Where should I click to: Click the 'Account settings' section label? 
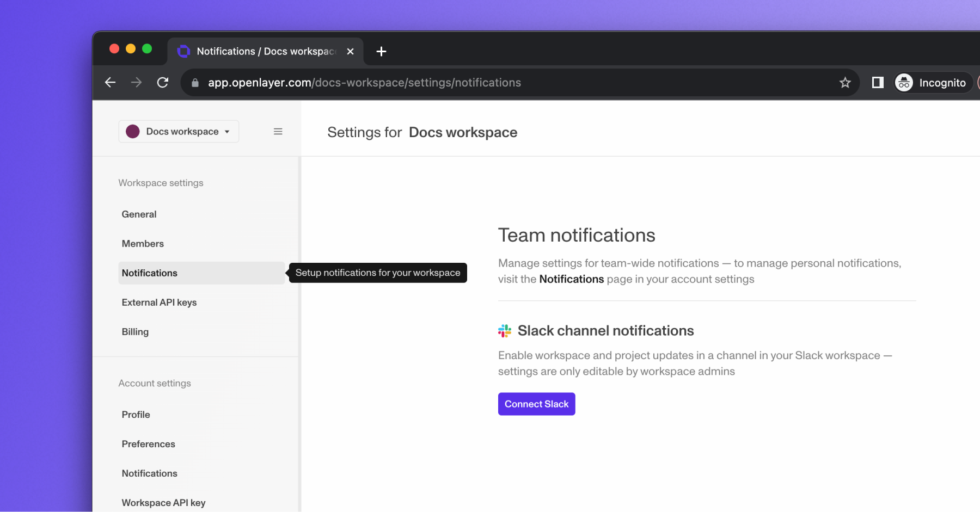pyautogui.click(x=155, y=383)
